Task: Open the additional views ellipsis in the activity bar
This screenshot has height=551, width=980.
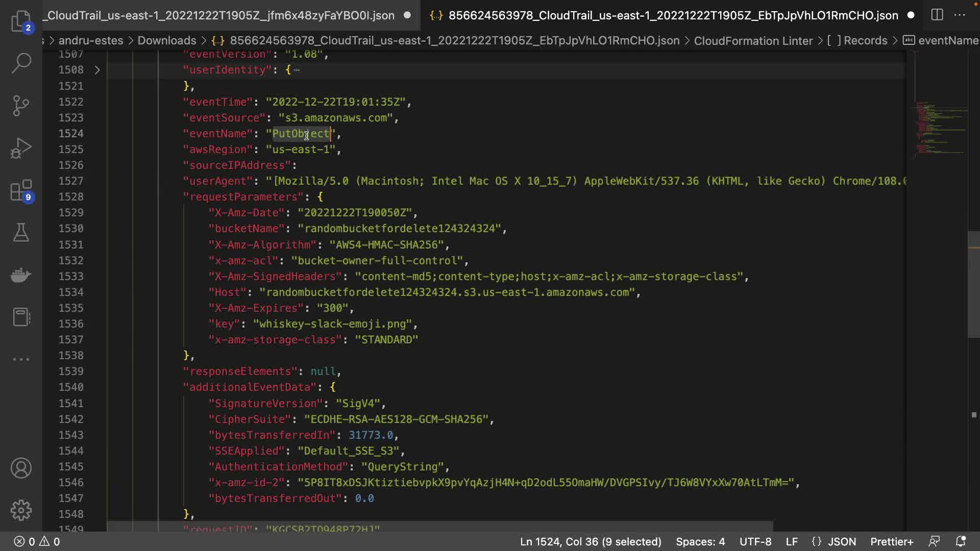Action: [x=21, y=359]
